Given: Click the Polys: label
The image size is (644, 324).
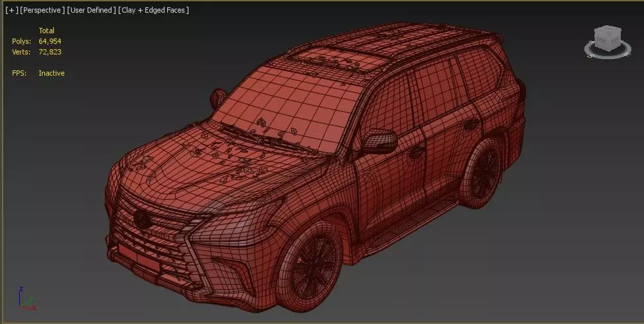Looking at the screenshot, I should 21,41.
